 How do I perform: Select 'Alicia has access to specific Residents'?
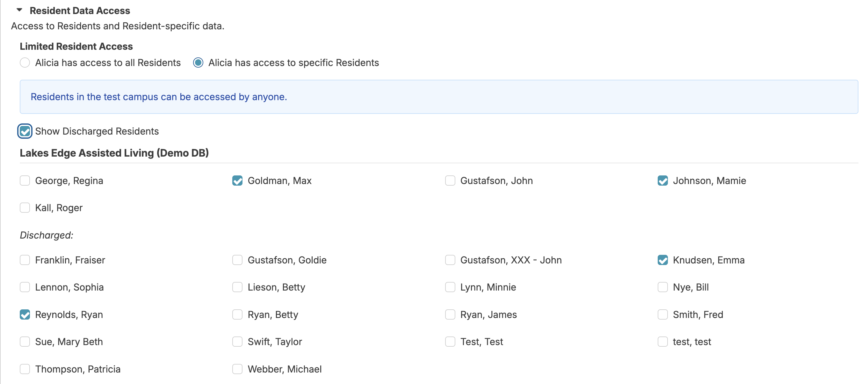pos(198,63)
